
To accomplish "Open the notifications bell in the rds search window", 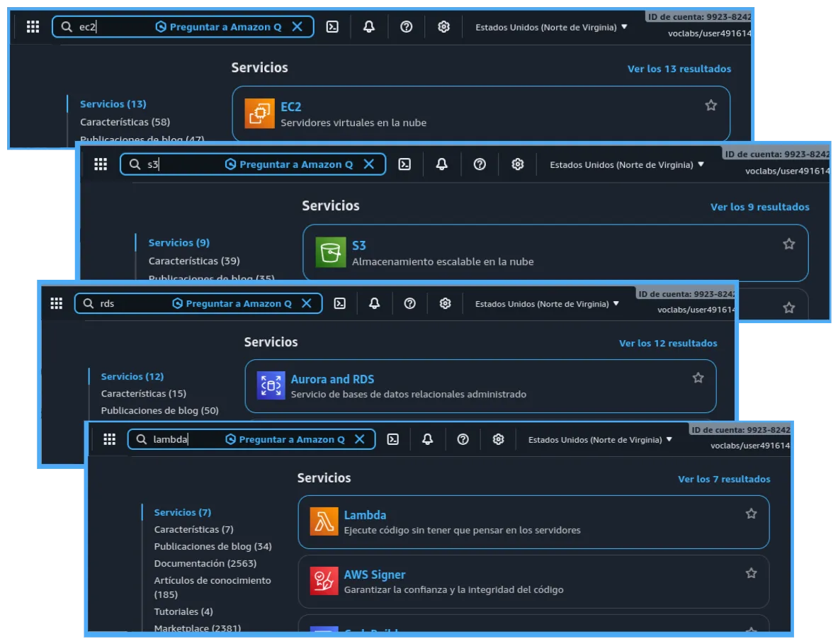I will click(374, 303).
